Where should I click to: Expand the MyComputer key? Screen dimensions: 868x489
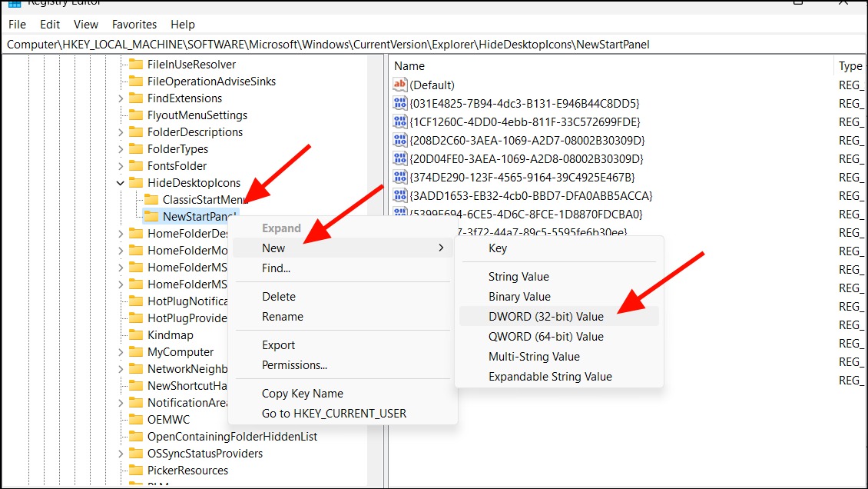click(x=121, y=352)
